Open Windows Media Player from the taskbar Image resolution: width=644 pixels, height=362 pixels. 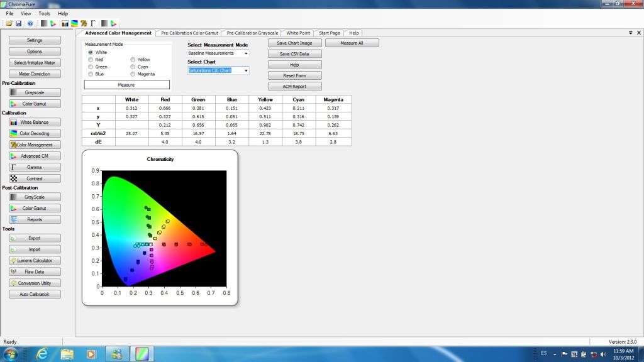click(91, 354)
